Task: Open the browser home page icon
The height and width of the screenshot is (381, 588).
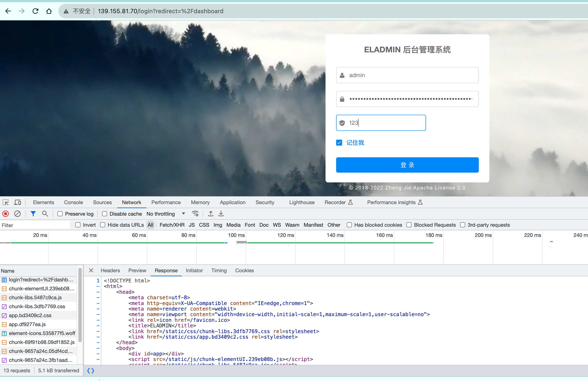Action: [x=49, y=11]
